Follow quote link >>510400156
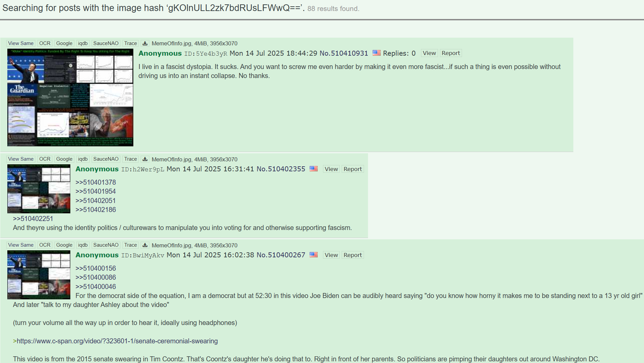This screenshot has height=363, width=644. coord(96,268)
